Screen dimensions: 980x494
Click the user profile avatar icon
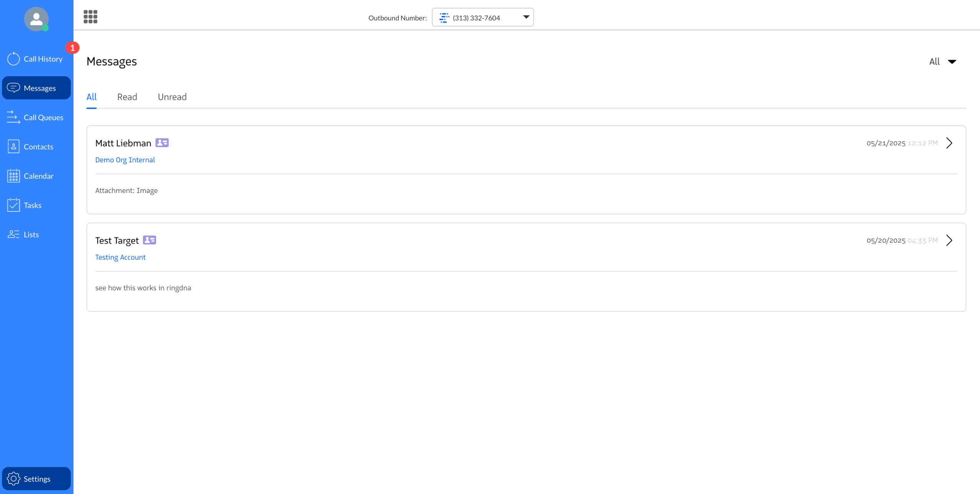[x=36, y=19]
